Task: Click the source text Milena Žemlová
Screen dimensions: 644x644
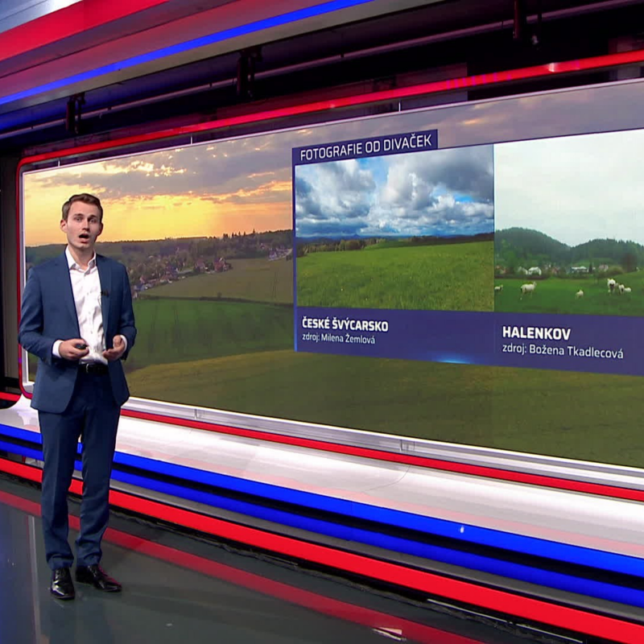Action: point(338,339)
